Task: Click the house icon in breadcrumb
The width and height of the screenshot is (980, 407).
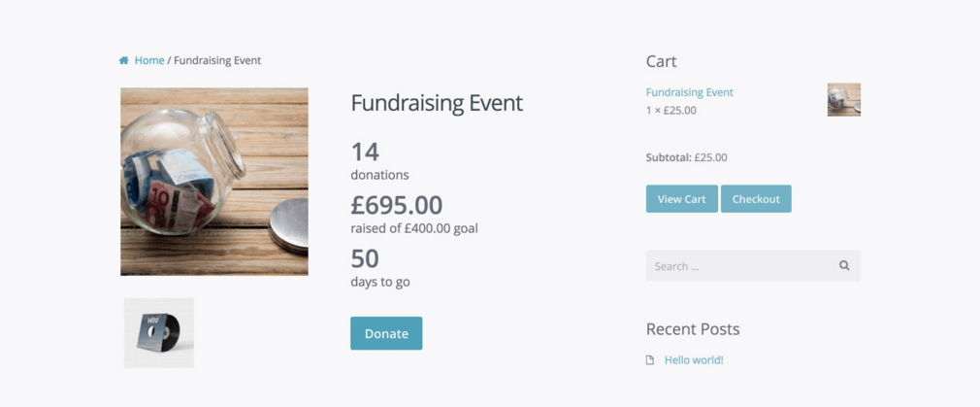Action: coord(124,61)
